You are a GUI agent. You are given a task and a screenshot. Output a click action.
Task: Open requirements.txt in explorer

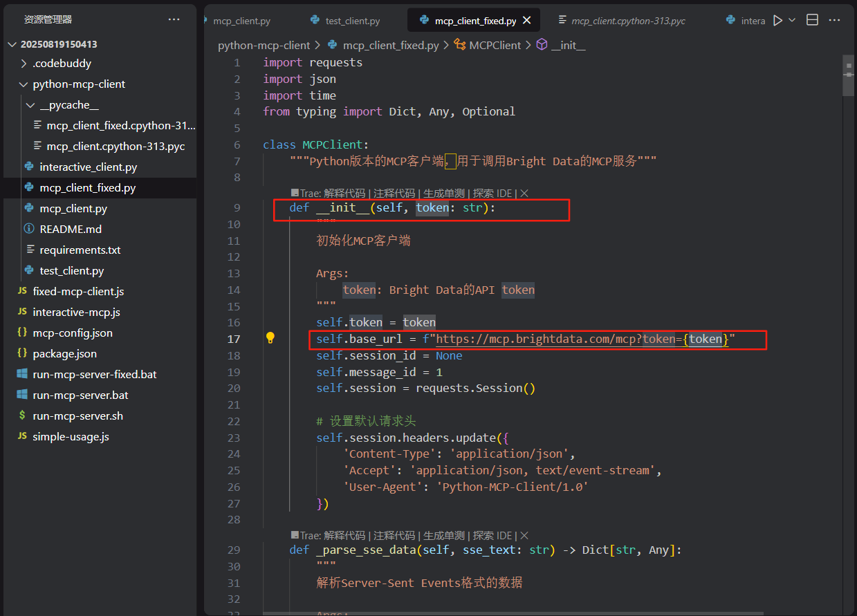click(x=80, y=250)
